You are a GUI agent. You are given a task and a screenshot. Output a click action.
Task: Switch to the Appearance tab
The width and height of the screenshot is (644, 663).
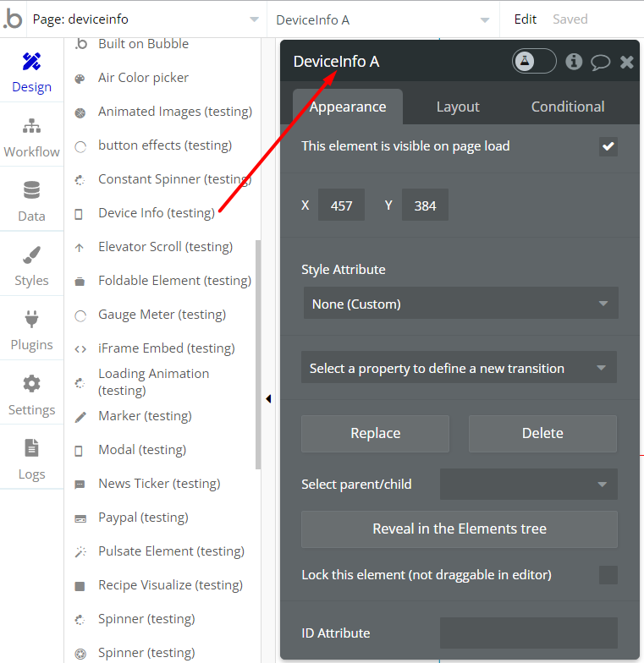pos(347,107)
